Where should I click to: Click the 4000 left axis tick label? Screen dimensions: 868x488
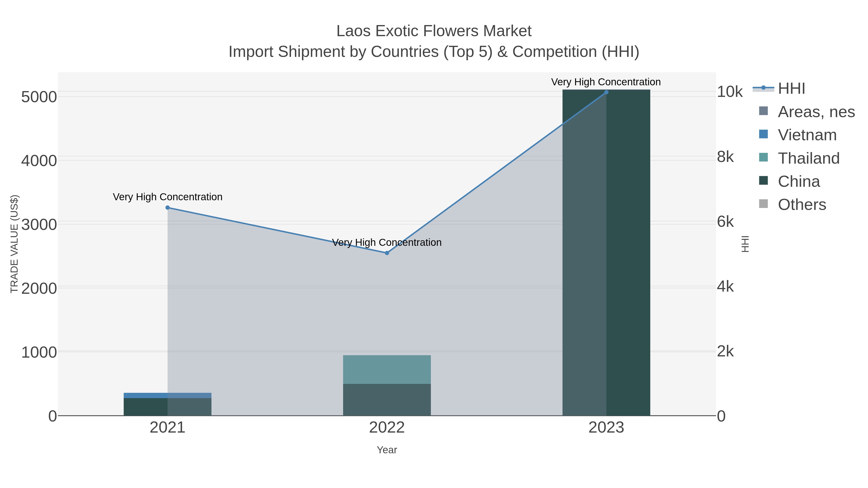click(39, 161)
